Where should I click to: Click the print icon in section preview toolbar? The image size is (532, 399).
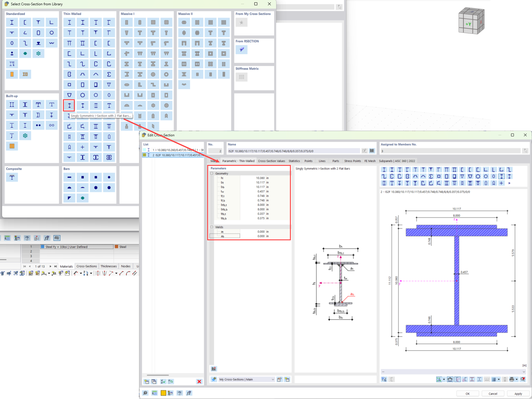tap(512, 379)
